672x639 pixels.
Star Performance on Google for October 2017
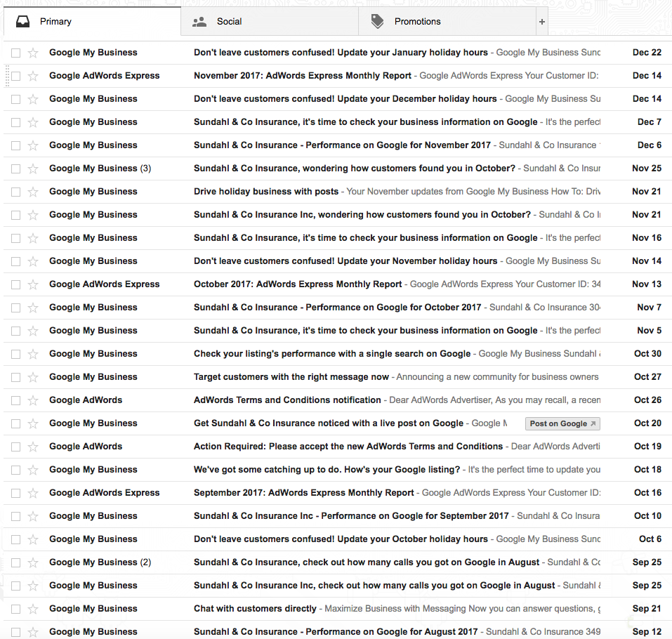33,308
